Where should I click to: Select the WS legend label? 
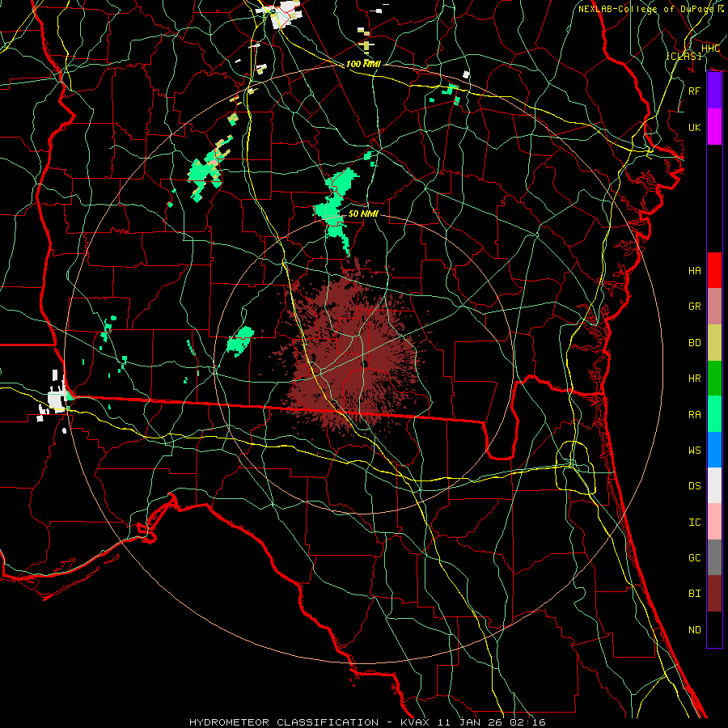point(695,451)
